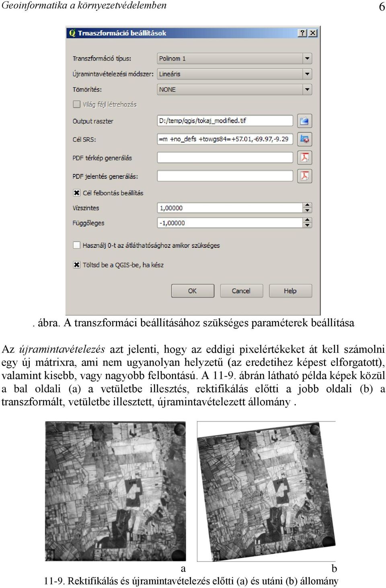Click the QGIS logo in the dialog title bar
The width and height of the screenshot is (386, 588).
coord(72,33)
